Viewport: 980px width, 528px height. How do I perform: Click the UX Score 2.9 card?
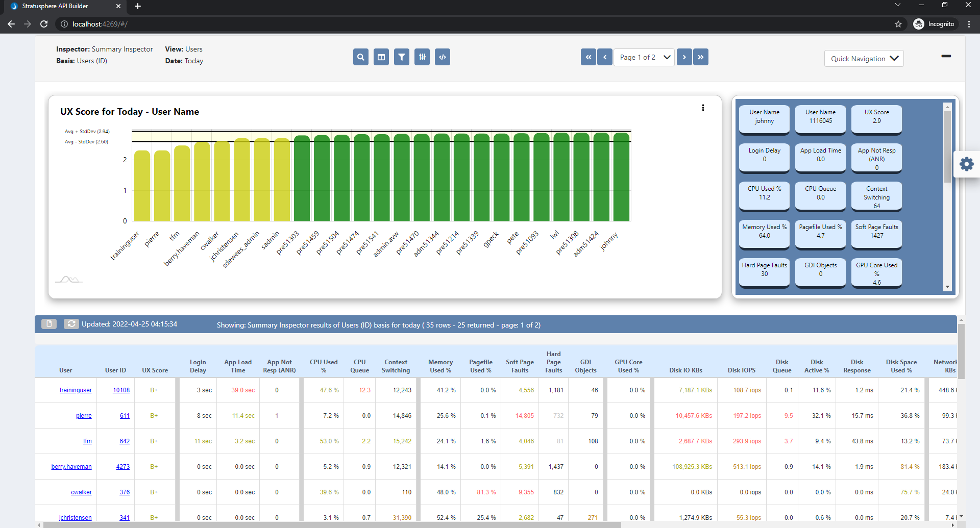[x=877, y=119]
